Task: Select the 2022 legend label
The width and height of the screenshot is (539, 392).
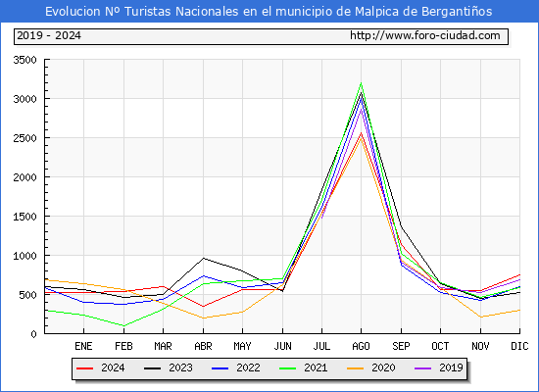Action: (x=248, y=367)
